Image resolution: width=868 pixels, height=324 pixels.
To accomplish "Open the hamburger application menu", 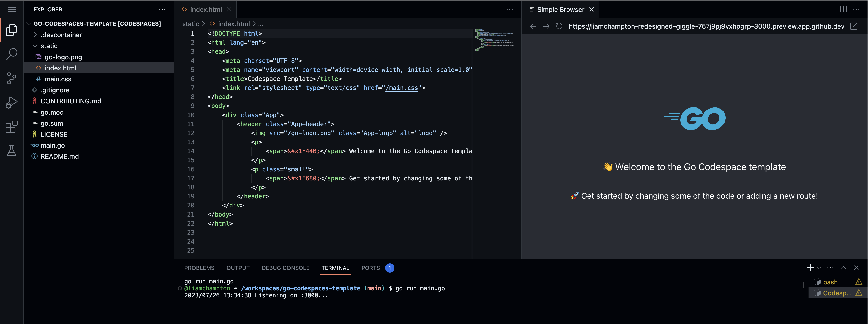I will pos(12,10).
